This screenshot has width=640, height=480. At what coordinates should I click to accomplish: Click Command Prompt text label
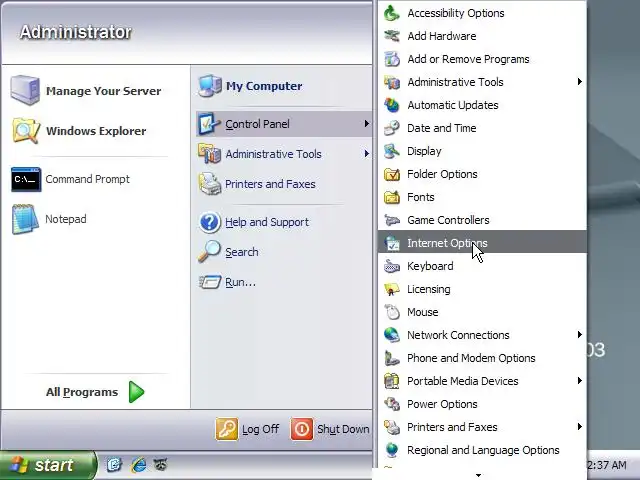(88, 179)
